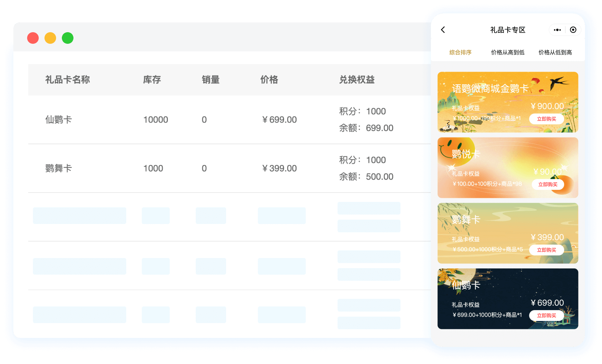Open the three-dot more options menu
The width and height of the screenshot is (602, 364).
pos(557,30)
